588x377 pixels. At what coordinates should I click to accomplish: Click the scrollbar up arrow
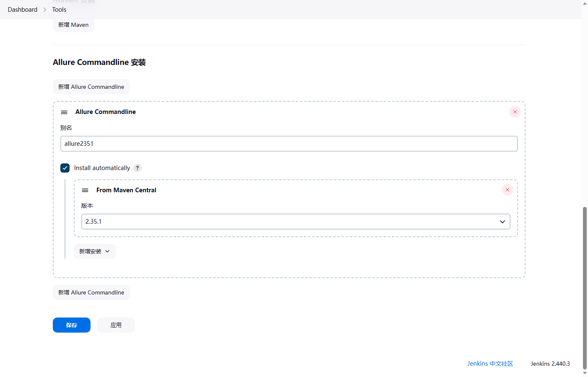point(585,3)
